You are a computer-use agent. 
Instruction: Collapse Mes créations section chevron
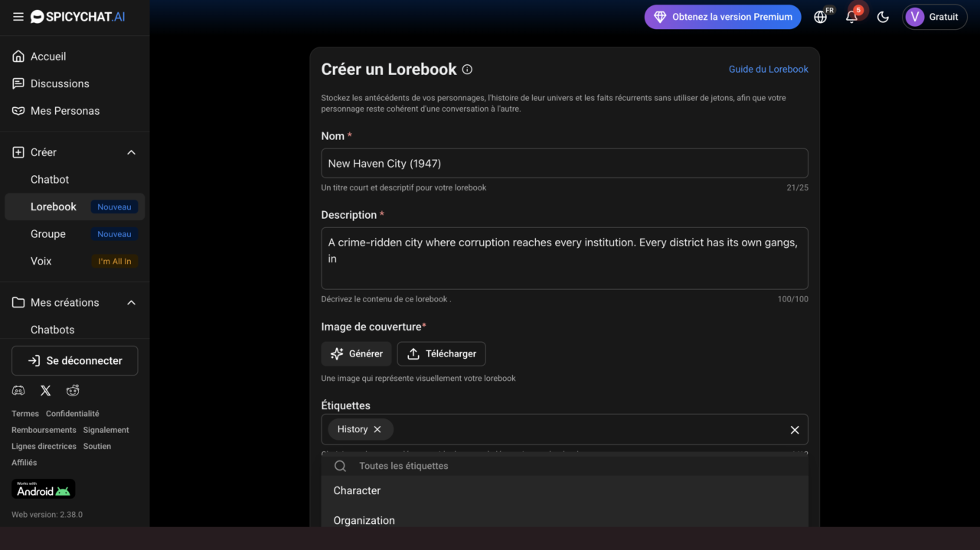pyautogui.click(x=131, y=303)
